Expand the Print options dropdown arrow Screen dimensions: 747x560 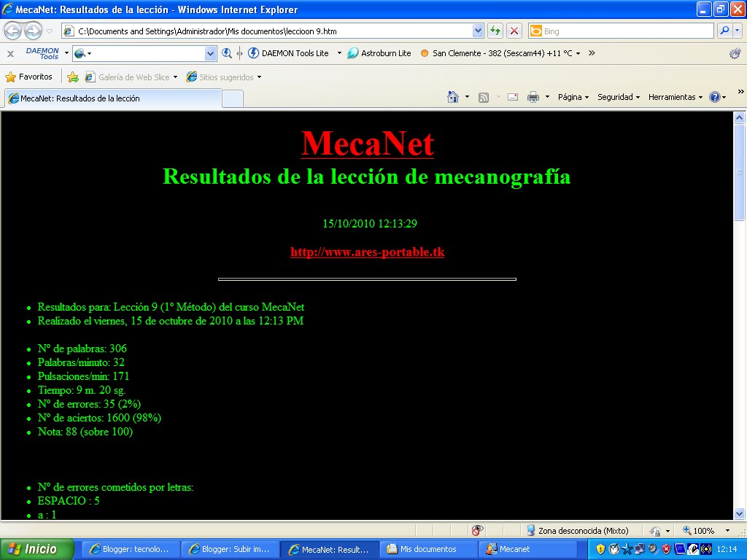pyautogui.click(x=547, y=97)
